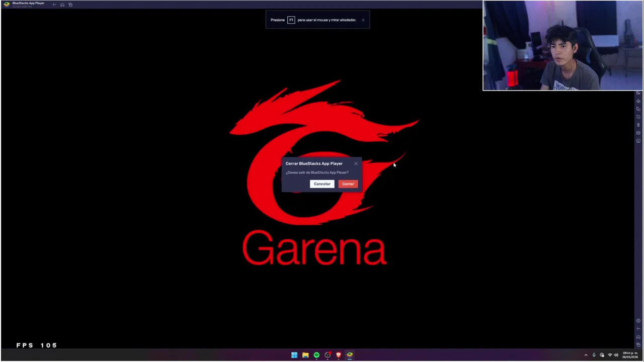Open BlueStacks home from top bar
The width and height of the screenshot is (644, 362).
[x=62, y=5]
